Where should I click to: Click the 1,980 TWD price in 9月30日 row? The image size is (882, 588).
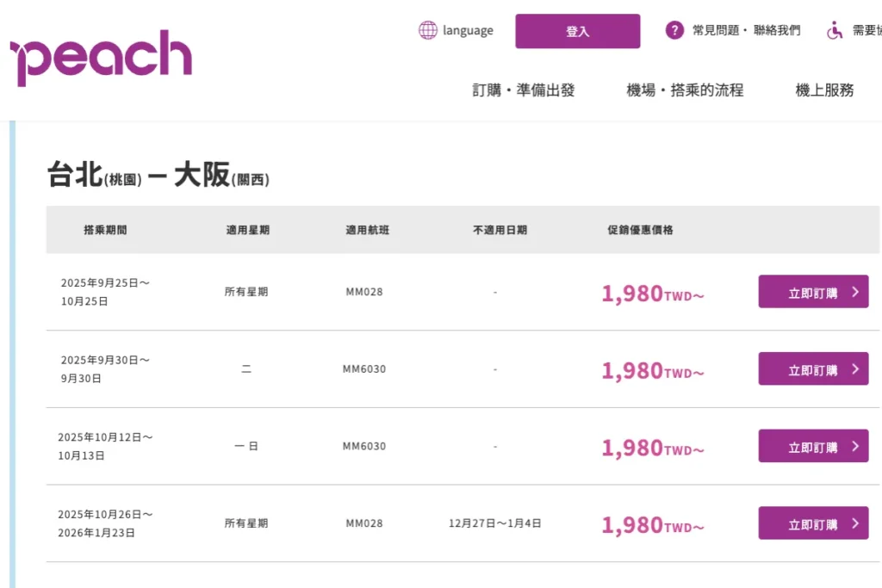(653, 370)
